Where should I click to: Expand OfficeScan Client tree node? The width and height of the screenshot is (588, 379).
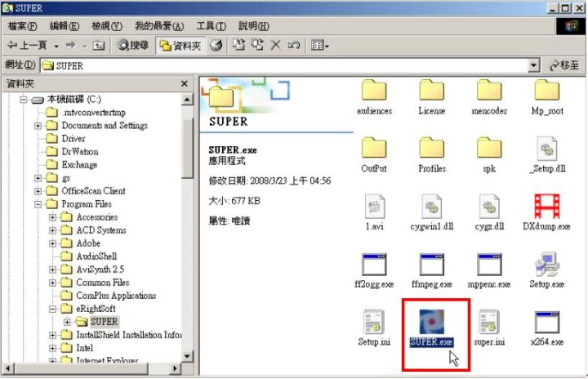pos(38,191)
